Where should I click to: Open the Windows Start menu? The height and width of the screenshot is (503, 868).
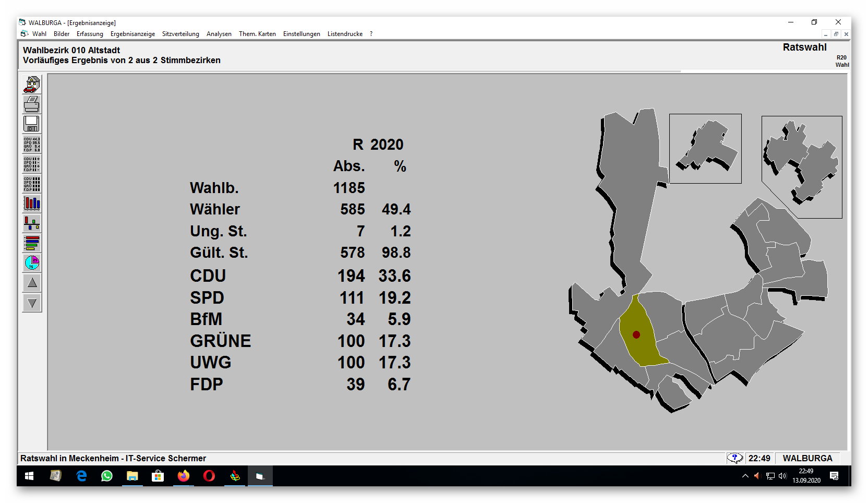pyautogui.click(x=29, y=476)
